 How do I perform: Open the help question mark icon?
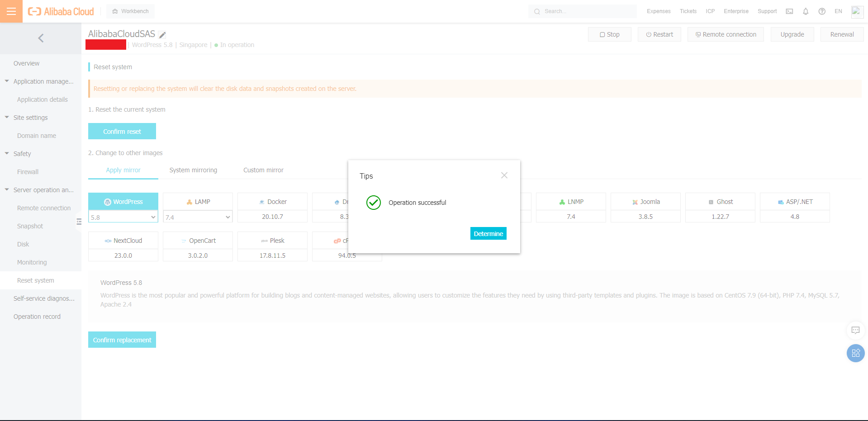(x=822, y=11)
